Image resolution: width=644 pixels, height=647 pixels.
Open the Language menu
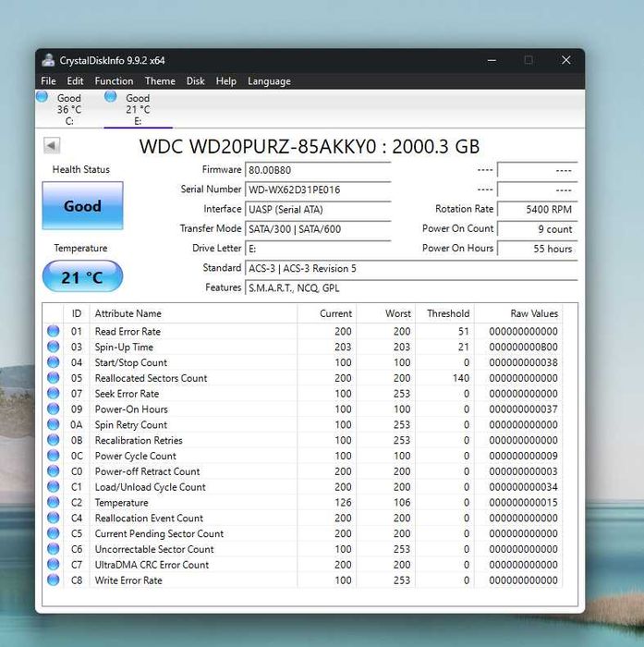269,81
